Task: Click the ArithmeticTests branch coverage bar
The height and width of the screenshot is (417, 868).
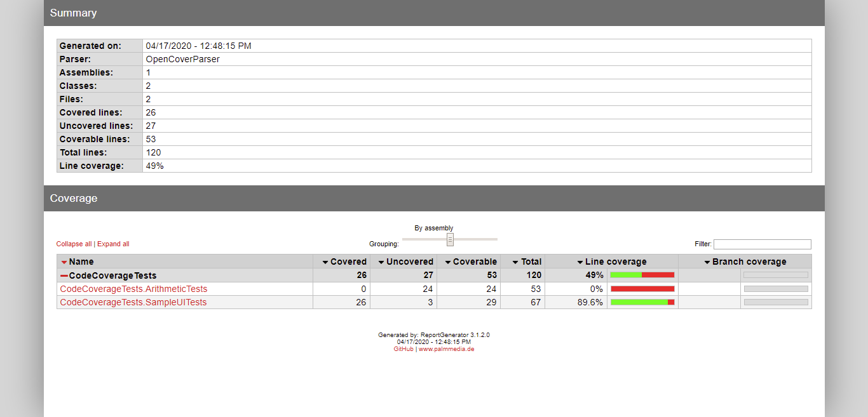Action: coord(776,289)
